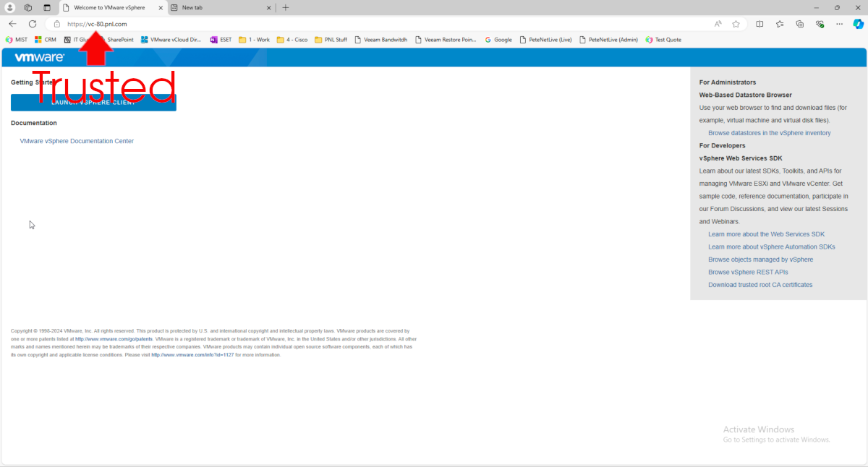
Task: Click 'Download trusted root CA certificates'
Action: (759, 285)
